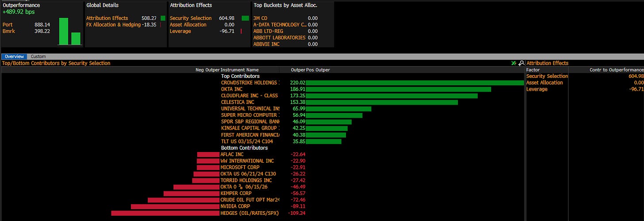Image resolution: width=644 pixels, height=221 pixels.
Task: Select KEMPER CORP row
Action: [236, 193]
